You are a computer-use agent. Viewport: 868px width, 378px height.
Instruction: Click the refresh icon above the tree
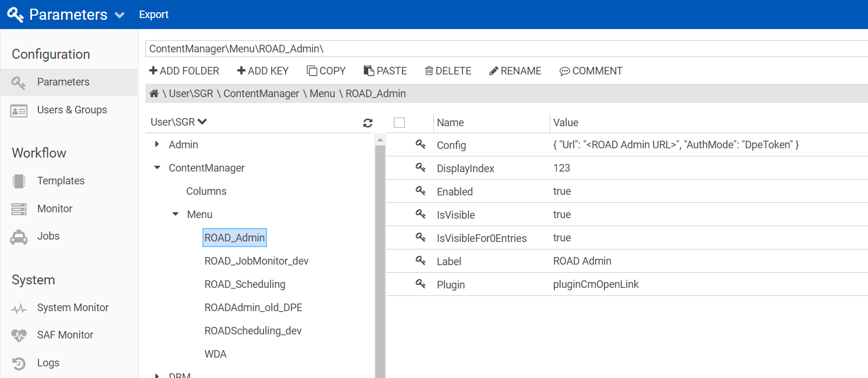point(368,123)
